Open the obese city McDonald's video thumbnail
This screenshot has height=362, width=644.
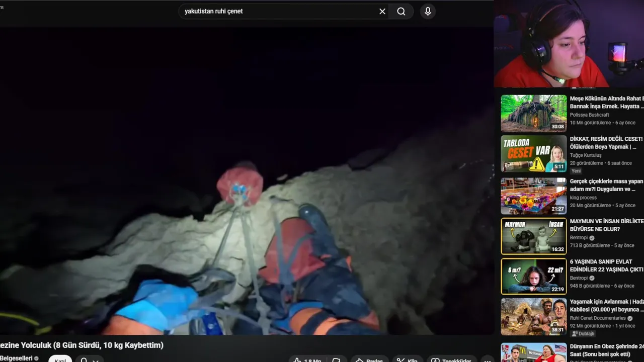(x=533, y=352)
